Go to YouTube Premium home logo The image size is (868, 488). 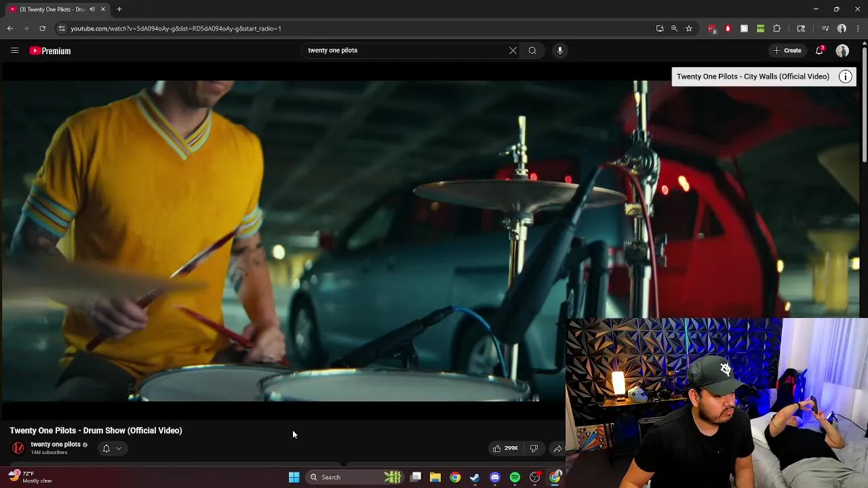tap(50, 51)
